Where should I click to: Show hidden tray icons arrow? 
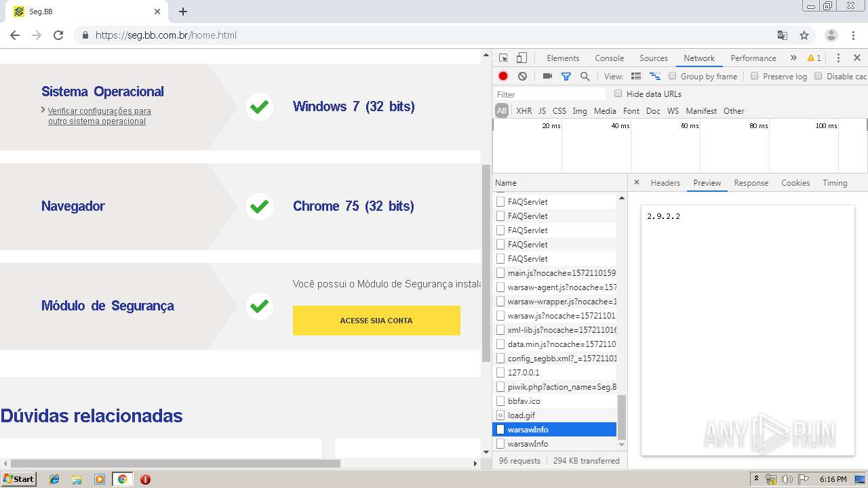(757, 479)
